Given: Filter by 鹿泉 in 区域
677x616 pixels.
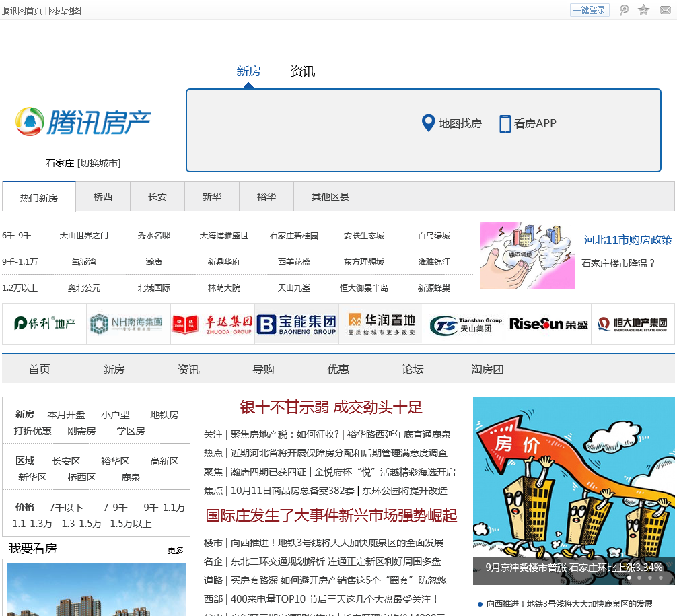Looking at the screenshot, I should [131, 477].
